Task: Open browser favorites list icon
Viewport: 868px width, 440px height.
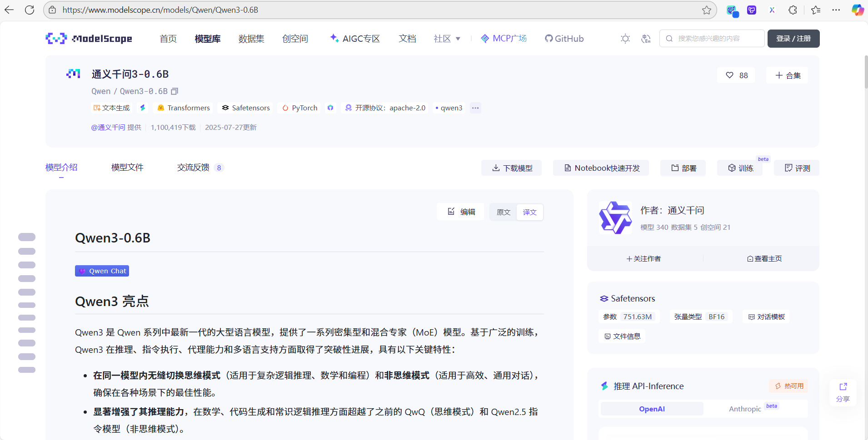Action: (x=816, y=10)
